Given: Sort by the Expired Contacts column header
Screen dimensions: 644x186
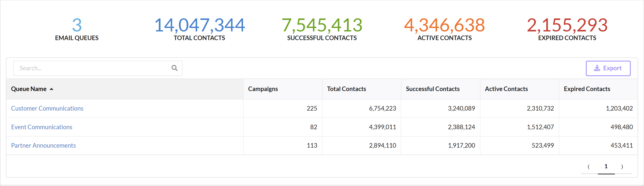Looking at the screenshot, I should pos(587,89).
